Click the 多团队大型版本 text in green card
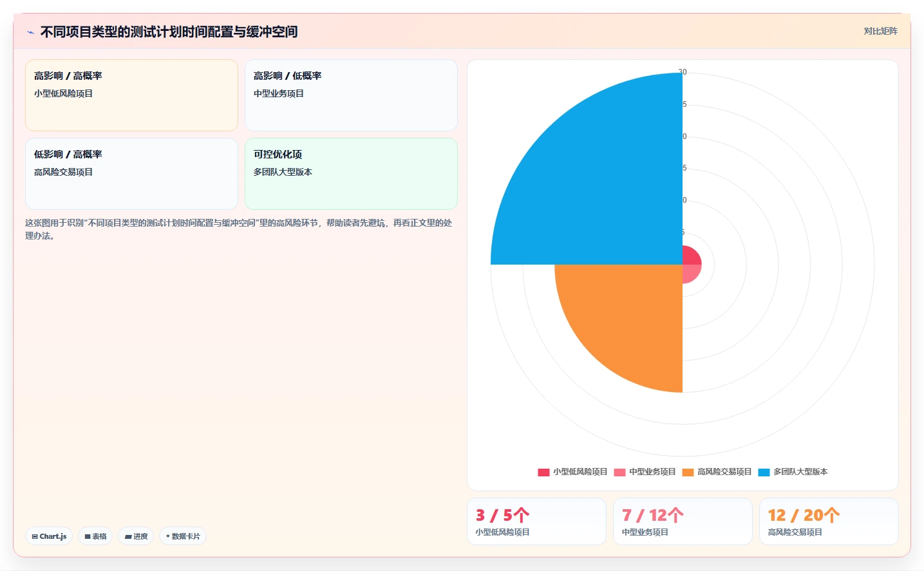The width and height of the screenshot is (924, 571). 283,172
